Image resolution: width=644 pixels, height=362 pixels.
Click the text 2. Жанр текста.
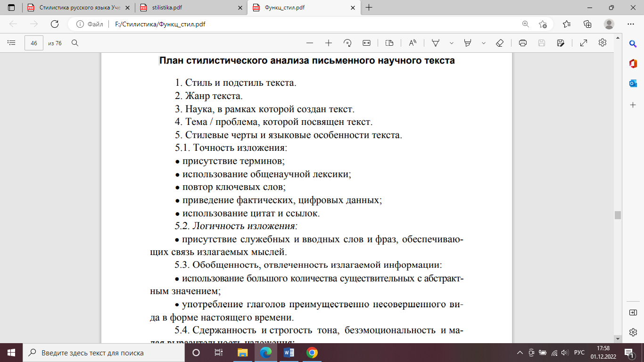coord(209,96)
